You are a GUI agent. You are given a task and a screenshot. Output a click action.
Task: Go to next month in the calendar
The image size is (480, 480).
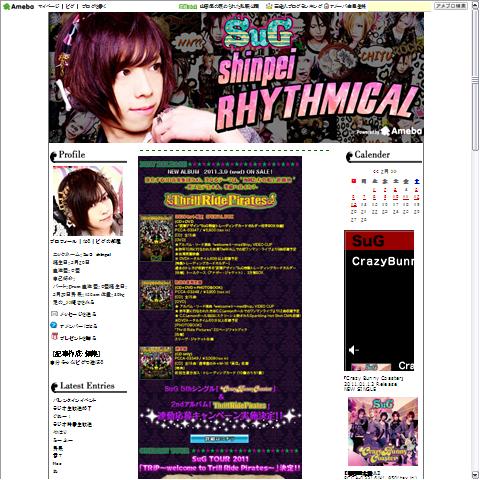pos(393,171)
